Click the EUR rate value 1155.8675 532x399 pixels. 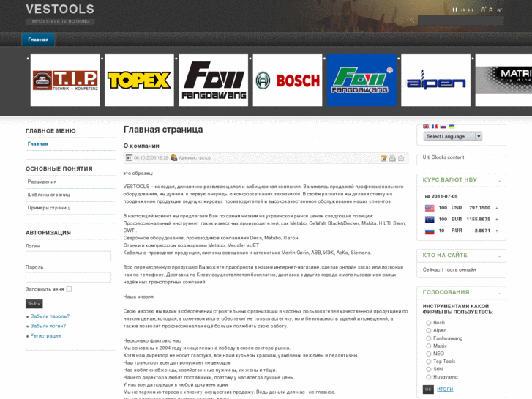pyautogui.click(x=478, y=220)
